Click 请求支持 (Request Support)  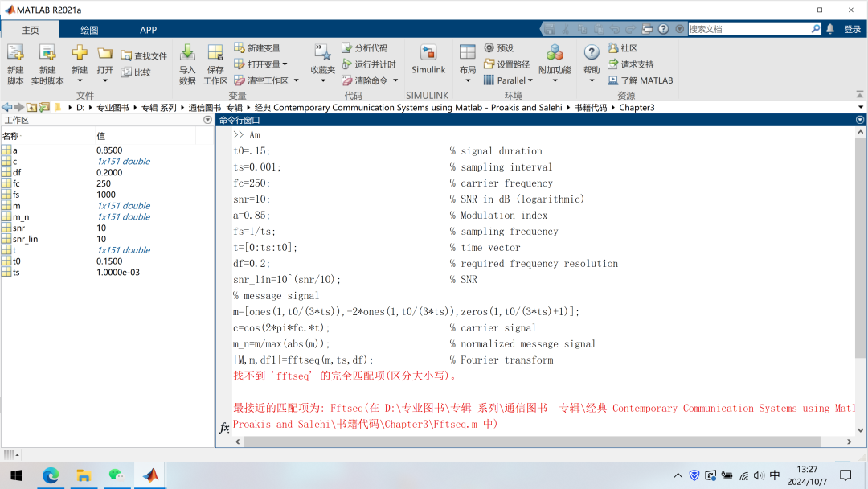point(631,64)
